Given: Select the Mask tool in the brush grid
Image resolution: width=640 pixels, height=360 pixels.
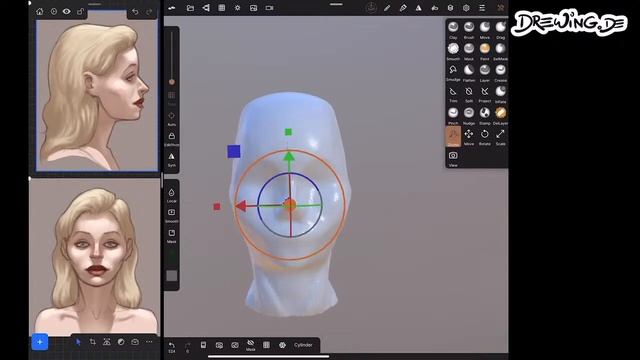Looking at the screenshot, I should tap(469, 51).
